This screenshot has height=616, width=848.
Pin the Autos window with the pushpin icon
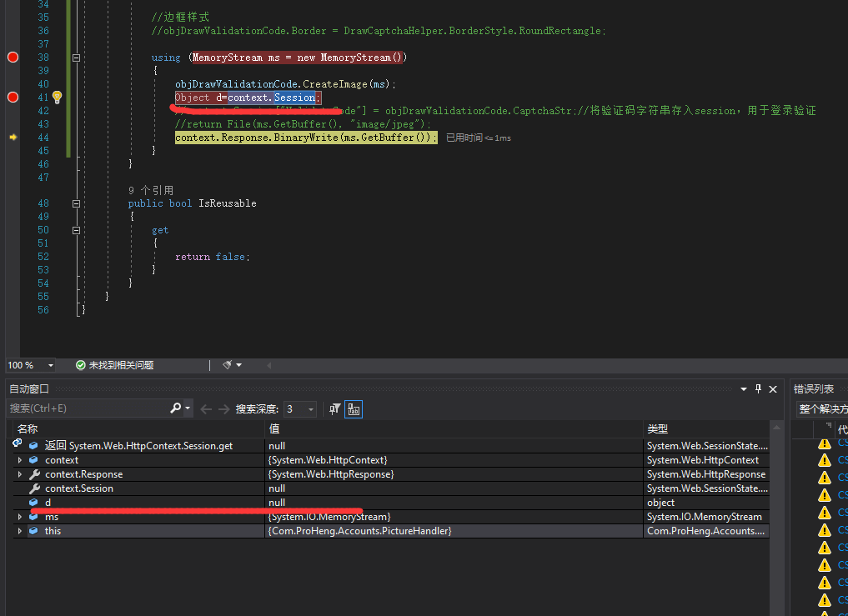tap(758, 388)
